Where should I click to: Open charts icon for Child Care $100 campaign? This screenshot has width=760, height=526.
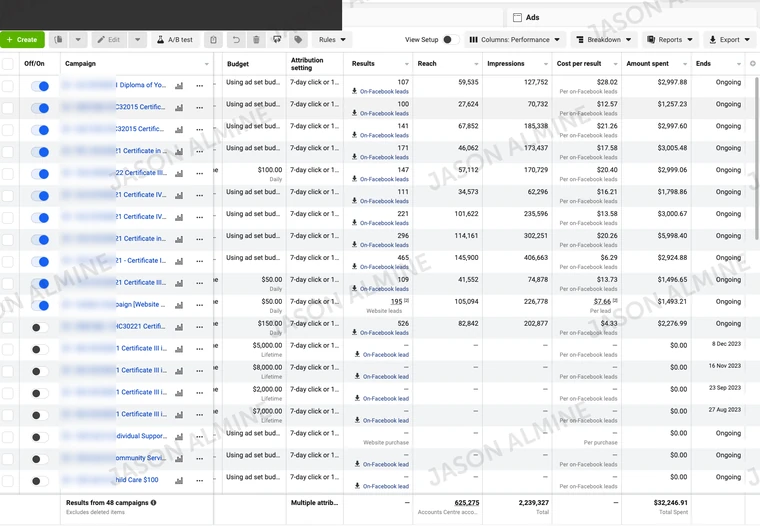179,480
